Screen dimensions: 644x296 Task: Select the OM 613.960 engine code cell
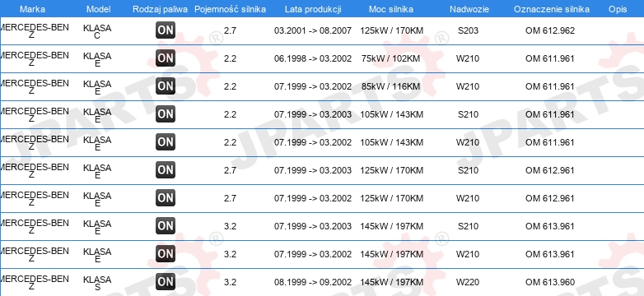coord(550,282)
